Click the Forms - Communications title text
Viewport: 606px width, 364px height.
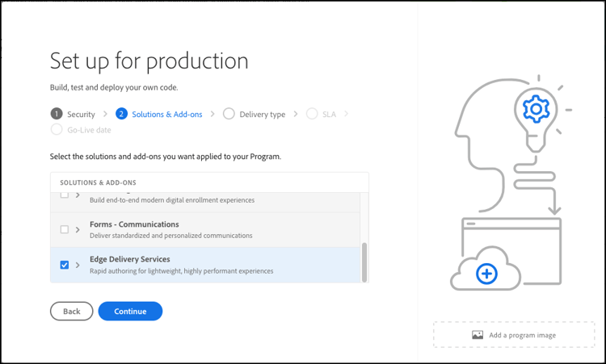point(134,224)
